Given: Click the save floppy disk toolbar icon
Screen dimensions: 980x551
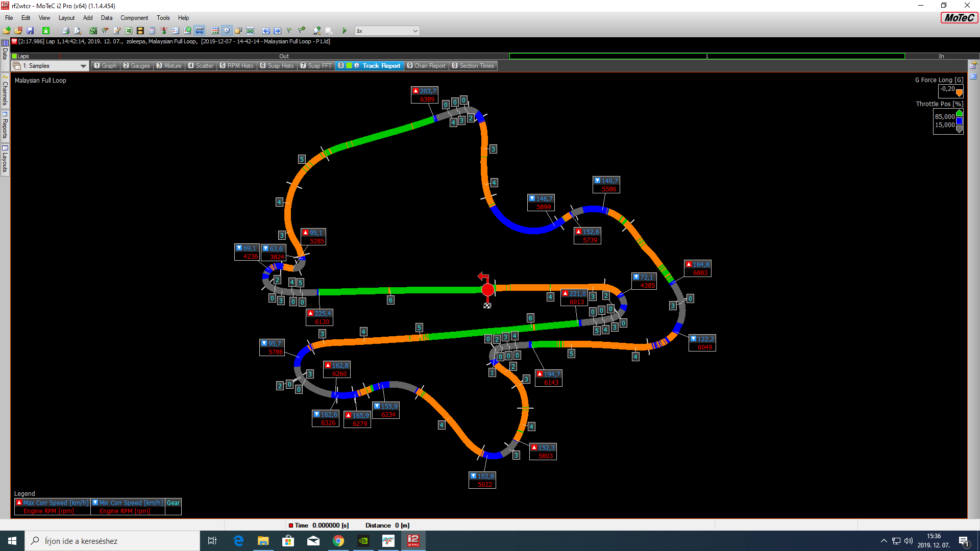Looking at the screenshot, I should click(30, 31).
